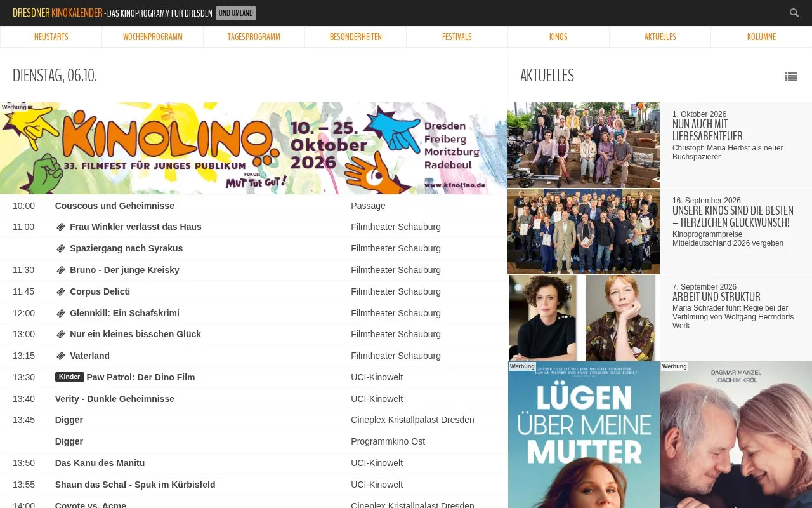Click Cineplex Kristallpalast Dresden in Digger row
This screenshot has height=508, width=812.
tap(412, 420)
